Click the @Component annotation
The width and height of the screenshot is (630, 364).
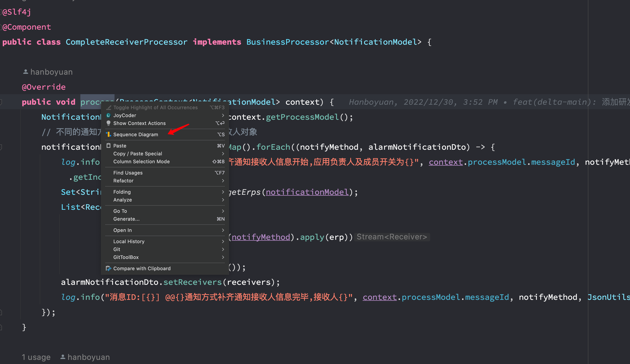point(27,27)
